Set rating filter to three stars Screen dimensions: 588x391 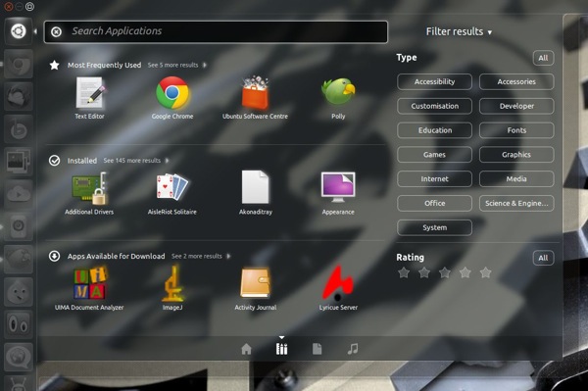coord(445,272)
